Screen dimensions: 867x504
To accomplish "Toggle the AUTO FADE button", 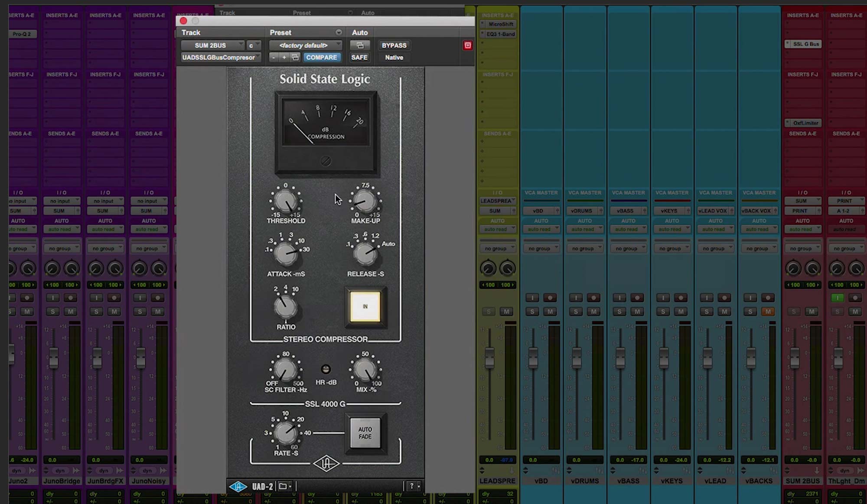I will pyautogui.click(x=365, y=433).
